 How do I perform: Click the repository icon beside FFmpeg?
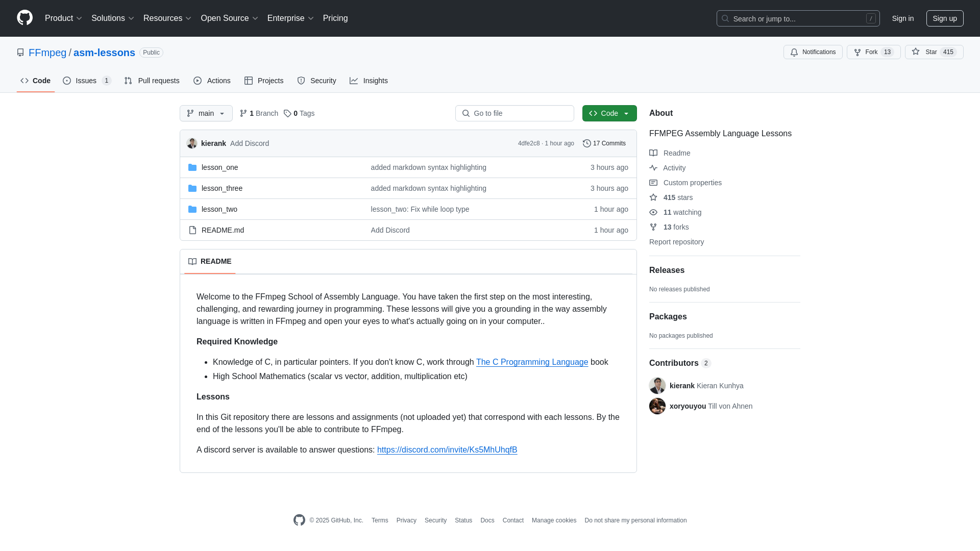pyautogui.click(x=20, y=53)
